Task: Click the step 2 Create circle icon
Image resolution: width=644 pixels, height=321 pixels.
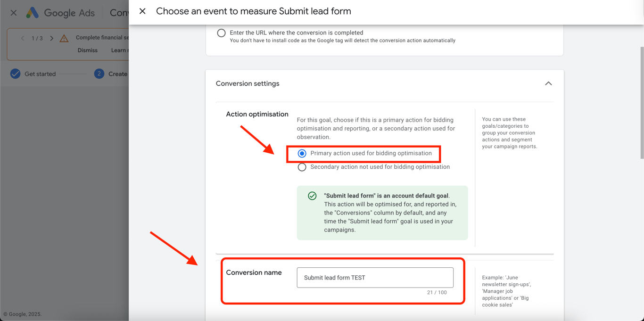Action: pyautogui.click(x=99, y=74)
